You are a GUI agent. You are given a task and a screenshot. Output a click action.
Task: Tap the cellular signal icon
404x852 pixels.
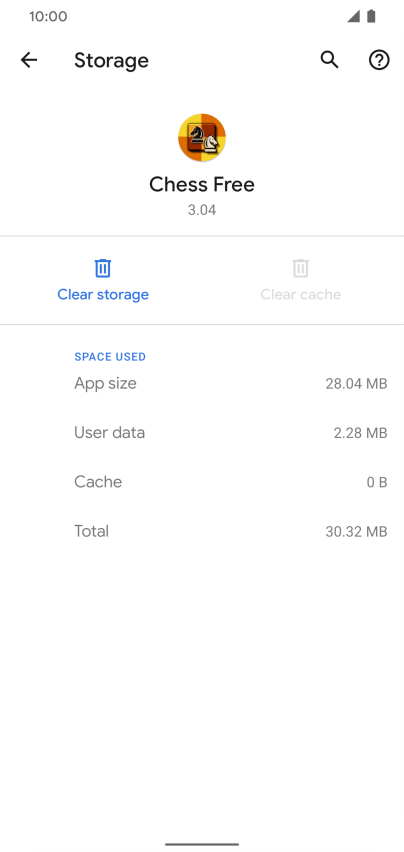pos(354,16)
